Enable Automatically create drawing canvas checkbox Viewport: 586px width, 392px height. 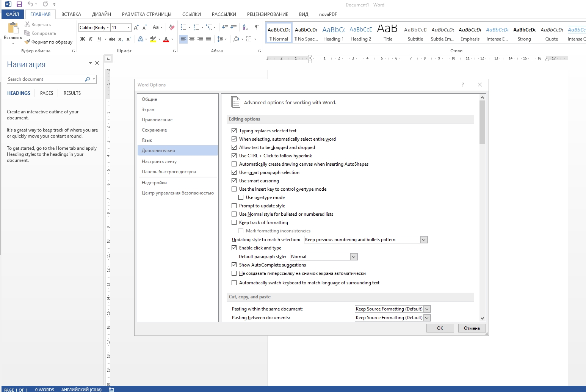click(234, 164)
